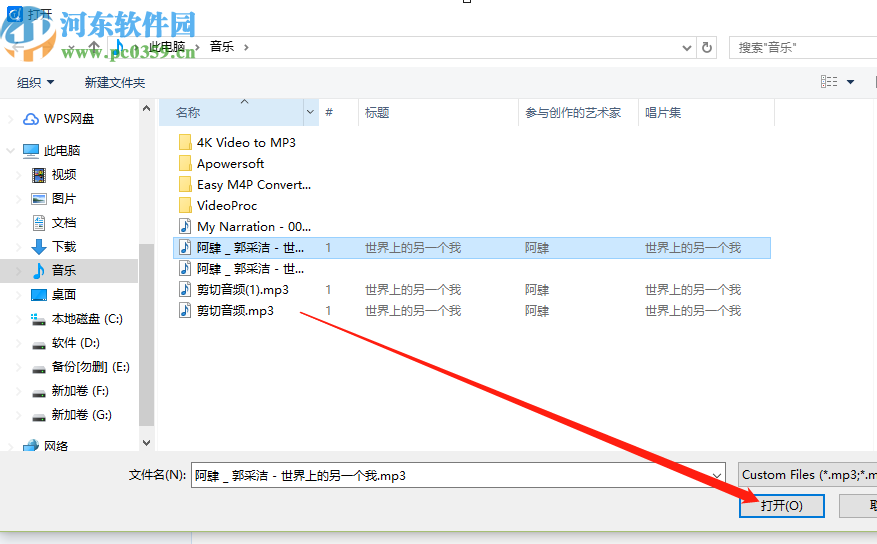Click into the 搜索"音乐" search field
Viewport: 877px width, 544px height.
pyautogui.click(x=803, y=48)
